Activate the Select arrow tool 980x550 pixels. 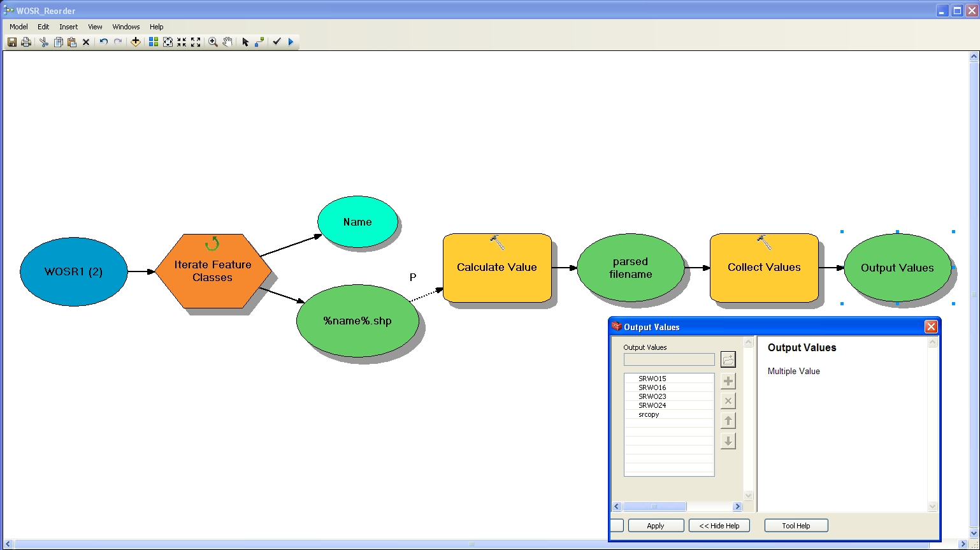pyautogui.click(x=245, y=42)
